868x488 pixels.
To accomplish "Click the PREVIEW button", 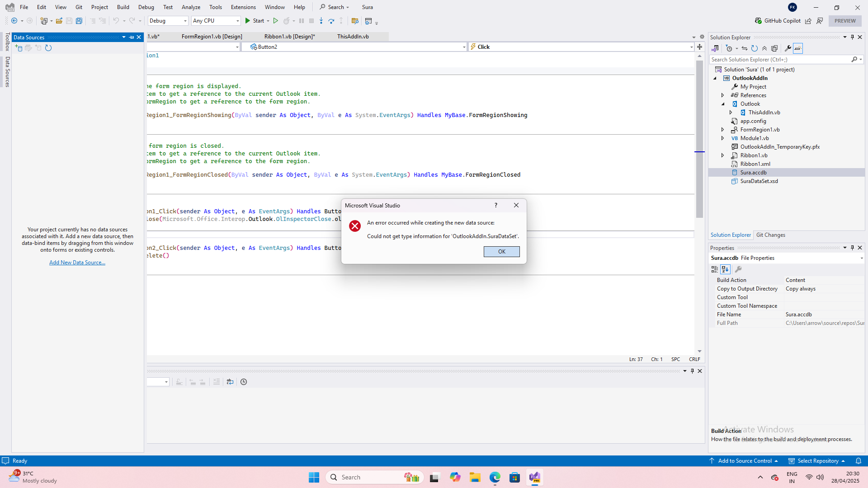I will [x=845, y=21].
